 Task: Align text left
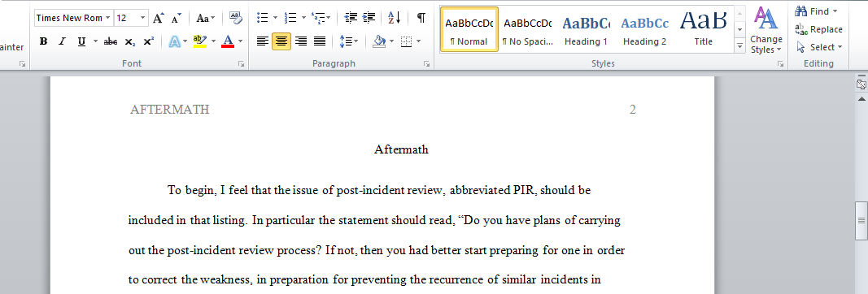pos(263,41)
